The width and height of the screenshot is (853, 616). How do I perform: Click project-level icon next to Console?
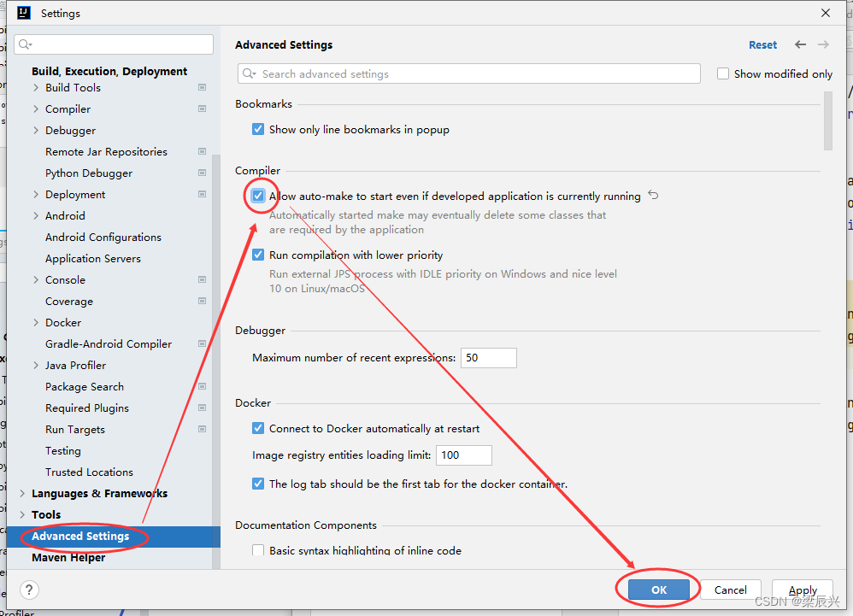(x=203, y=279)
